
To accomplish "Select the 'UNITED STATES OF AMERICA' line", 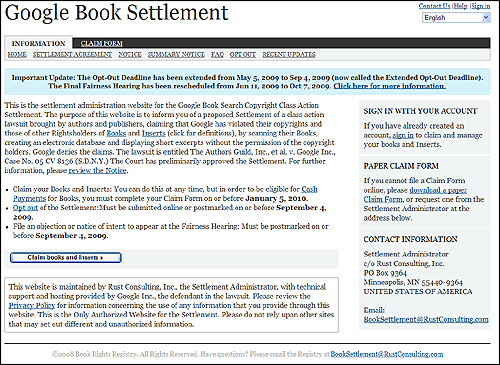I will point(418,292).
